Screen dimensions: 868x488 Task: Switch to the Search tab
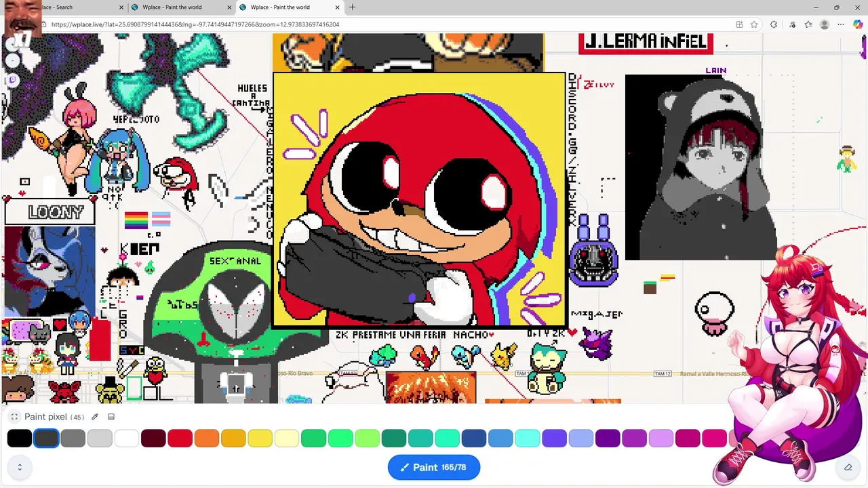[64, 7]
